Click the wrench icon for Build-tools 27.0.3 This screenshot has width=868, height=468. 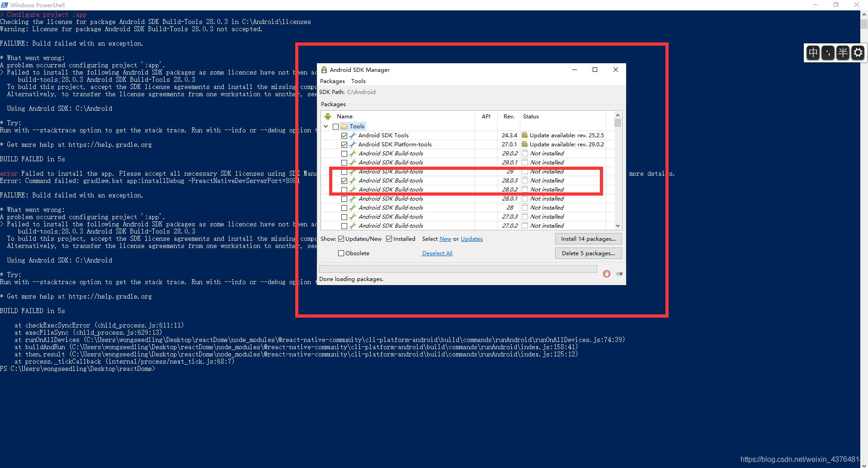click(353, 217)
